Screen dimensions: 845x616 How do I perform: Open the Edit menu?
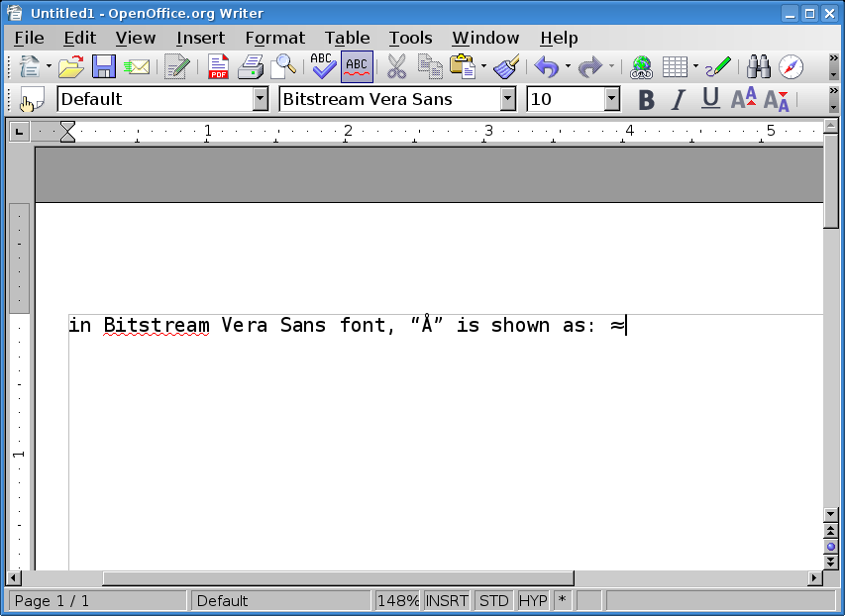click(x=80, y=38)
